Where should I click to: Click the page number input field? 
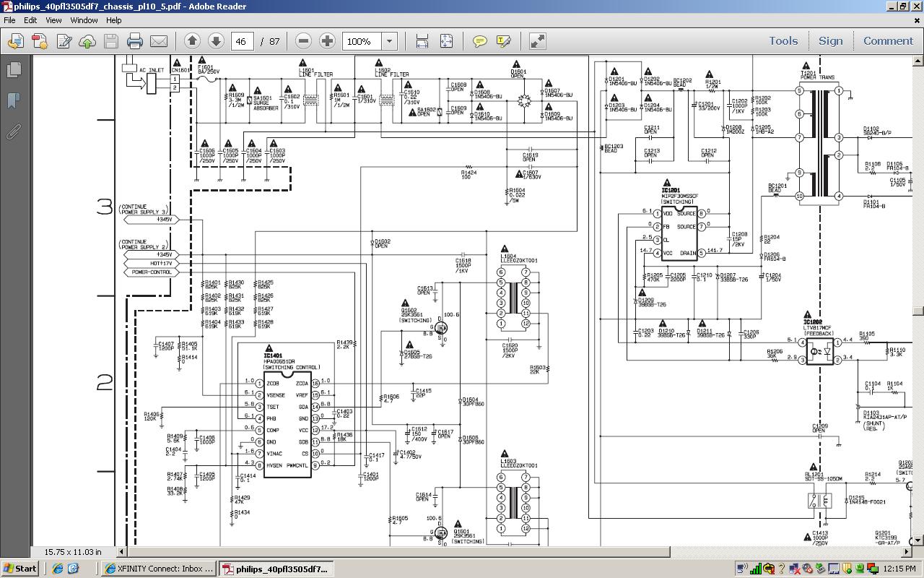pyautogui.click(x=241, y=41)
